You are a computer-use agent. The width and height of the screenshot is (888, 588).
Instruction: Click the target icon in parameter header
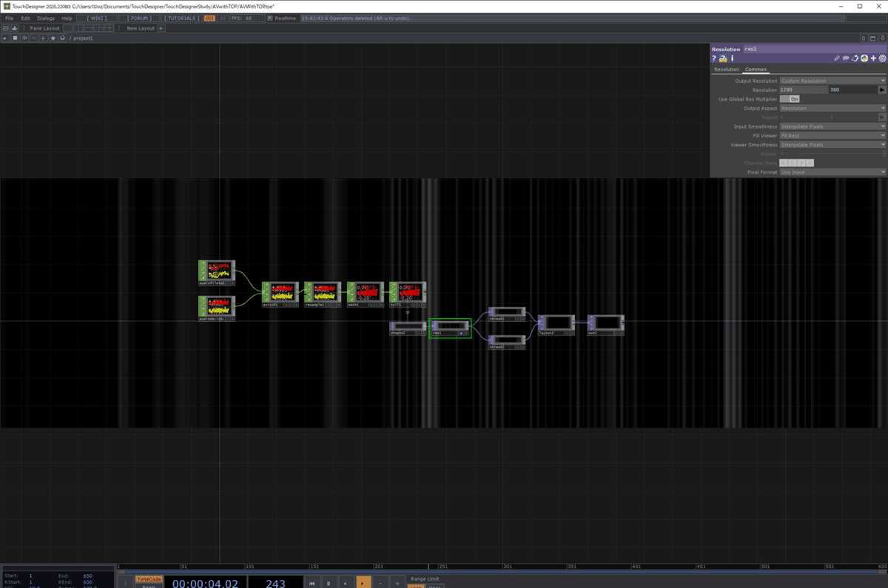coord(882,58)
